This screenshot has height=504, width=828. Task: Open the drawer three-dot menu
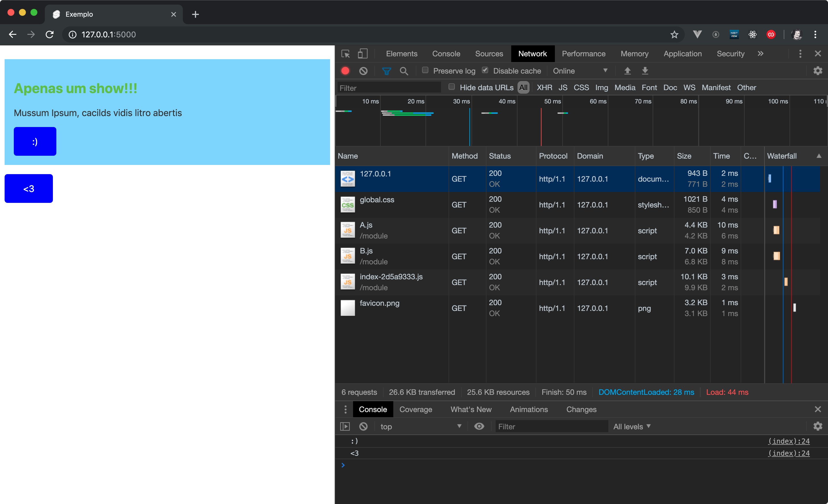[x=345, y=409]
